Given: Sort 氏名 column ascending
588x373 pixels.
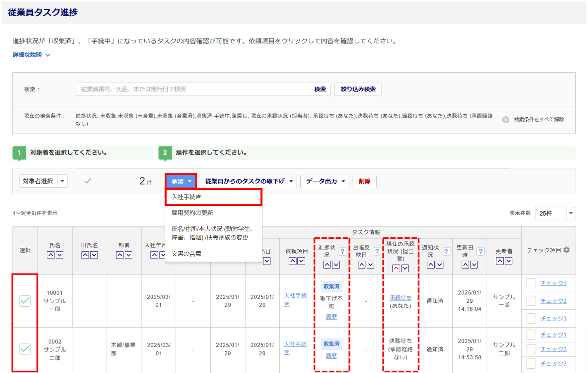Looking at the screenshot, I should point(50,255).
